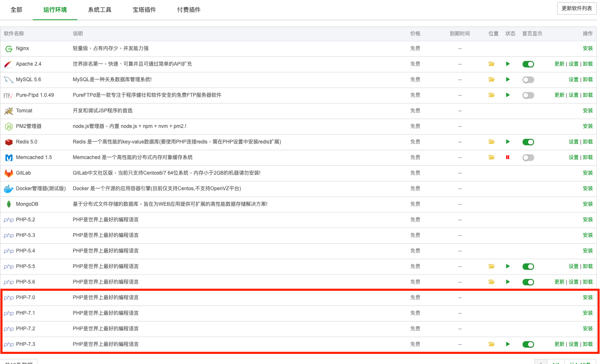Click the Redis red cube logo icon
This screenshot has height=364, width=603.
click(9, 142)
